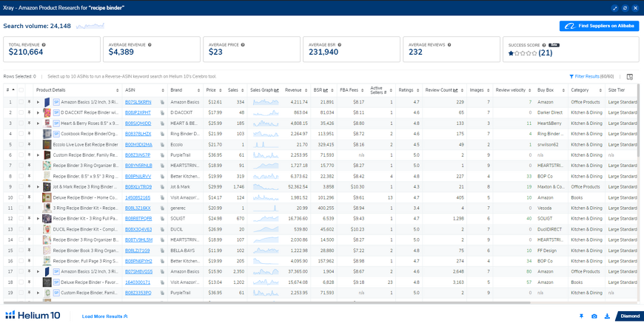The width and height of the screenshot is (644, 326).
Task: Sort by Revenue column header
Action: [295, 89]
